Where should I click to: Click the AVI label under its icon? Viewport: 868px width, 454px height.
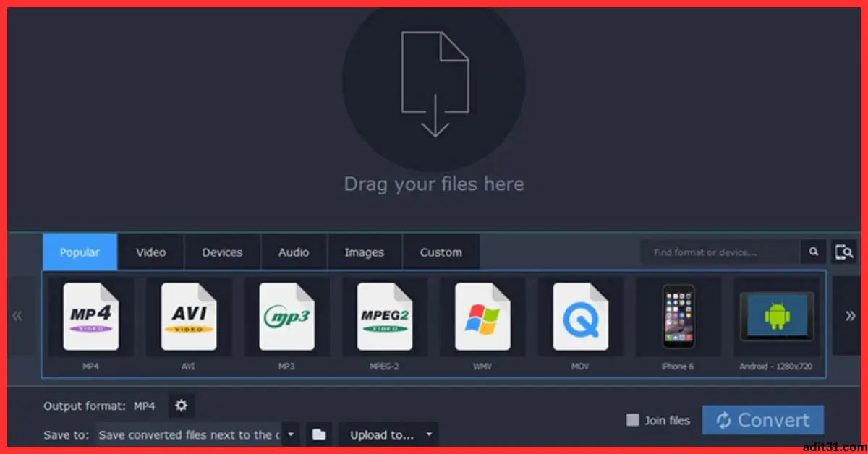[189, 367]
